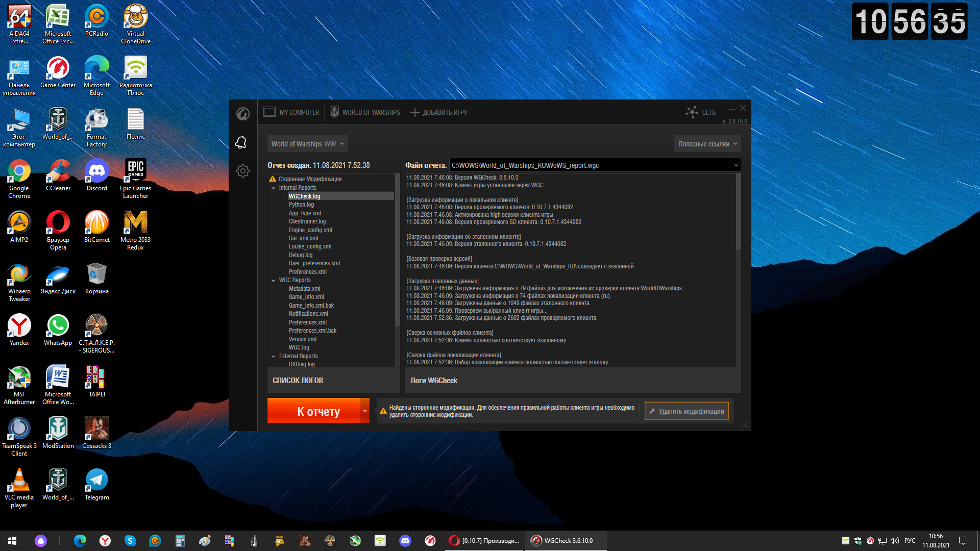Collapse the WGC Reports tree node
Viewport: 980px width, 551px height.
tap(274, 281)
